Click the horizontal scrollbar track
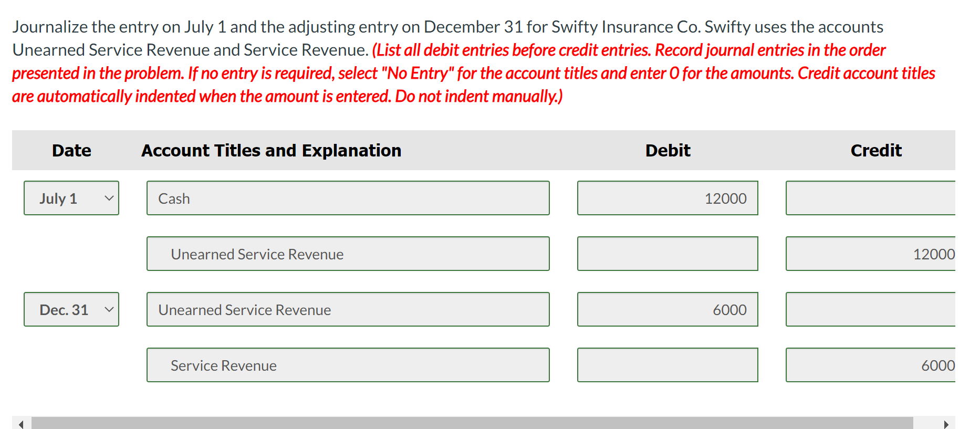The height and width of the screenshot is (429, 980). pyautogui.click(x=473, y=423)
